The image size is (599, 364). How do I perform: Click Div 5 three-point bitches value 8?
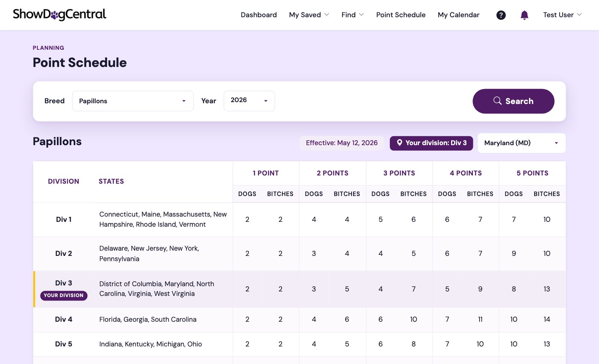point(413,344)
